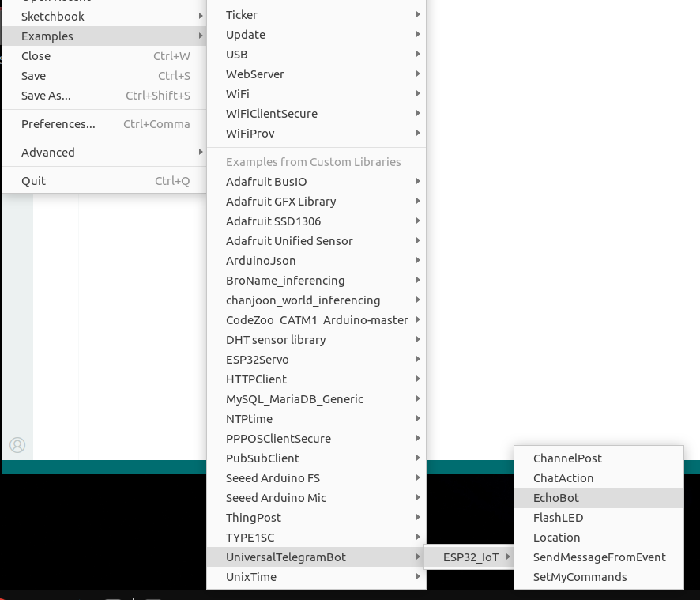The height and width of the screenshot is (600, 700).
Task: Expand the Update examples submenu
Action: tap(317, 35)
